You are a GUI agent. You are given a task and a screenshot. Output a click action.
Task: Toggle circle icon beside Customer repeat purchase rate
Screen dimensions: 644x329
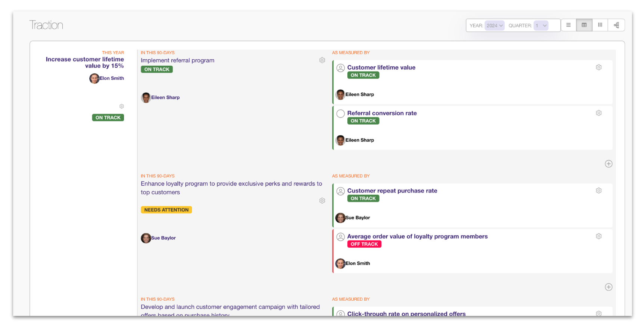coord(340,191)
